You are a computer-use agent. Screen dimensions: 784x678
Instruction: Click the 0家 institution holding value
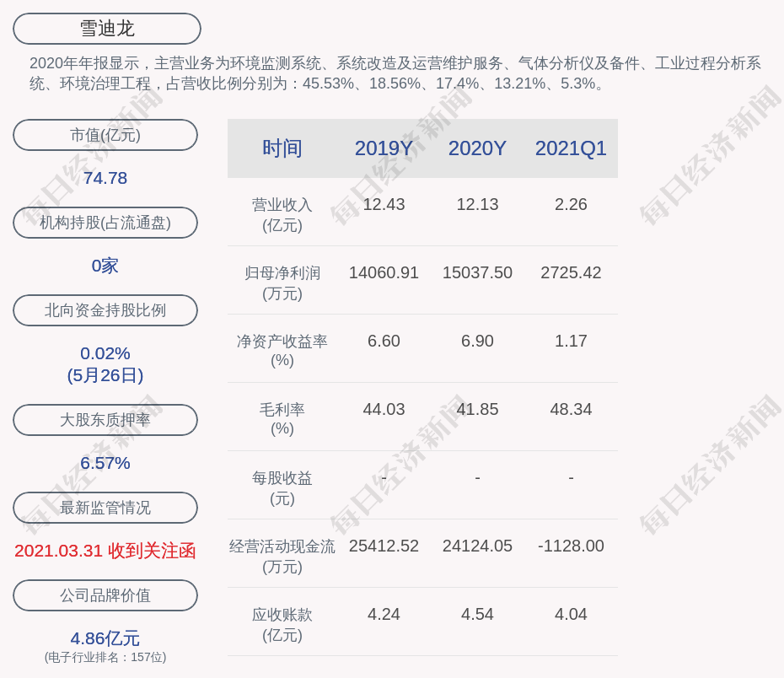[105, 266]
